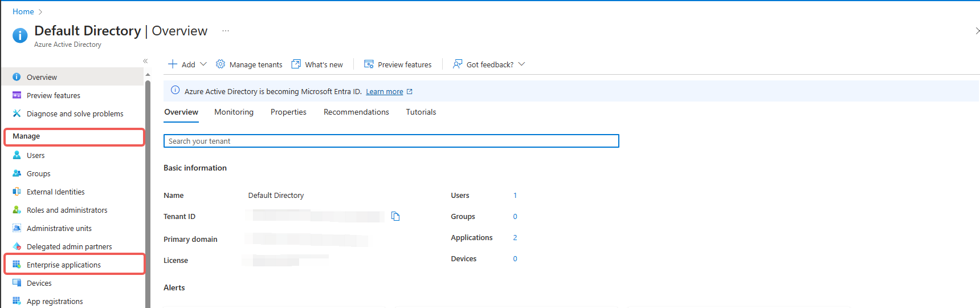Open the ellipsis more options menu
Viewport: 980px width, 308px height.
[x=226, y=31]
